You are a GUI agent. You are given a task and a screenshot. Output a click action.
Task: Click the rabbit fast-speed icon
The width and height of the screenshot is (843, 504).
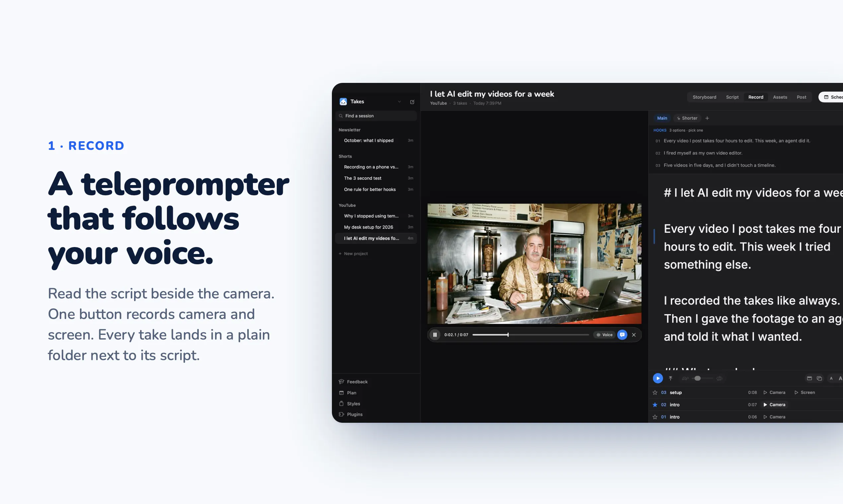pos(719,378)
